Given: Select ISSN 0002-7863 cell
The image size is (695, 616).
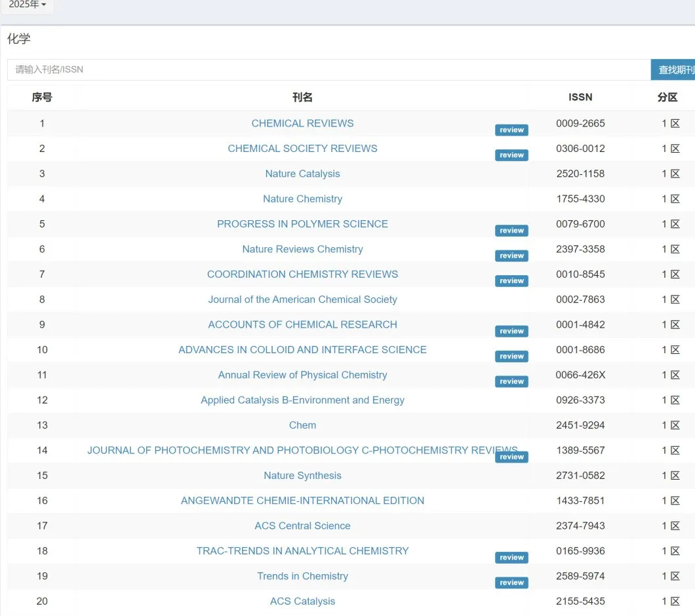Looking at the screenshot, I should (580, 299).
